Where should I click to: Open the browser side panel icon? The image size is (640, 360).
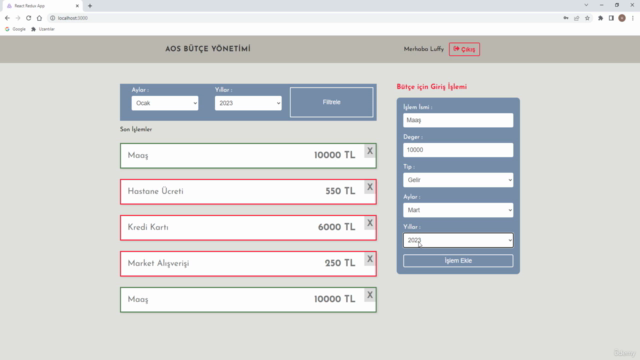click(611, 18)
